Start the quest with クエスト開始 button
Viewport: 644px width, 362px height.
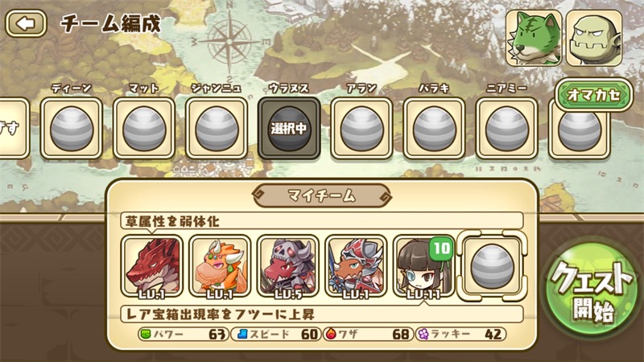point(592,292)
